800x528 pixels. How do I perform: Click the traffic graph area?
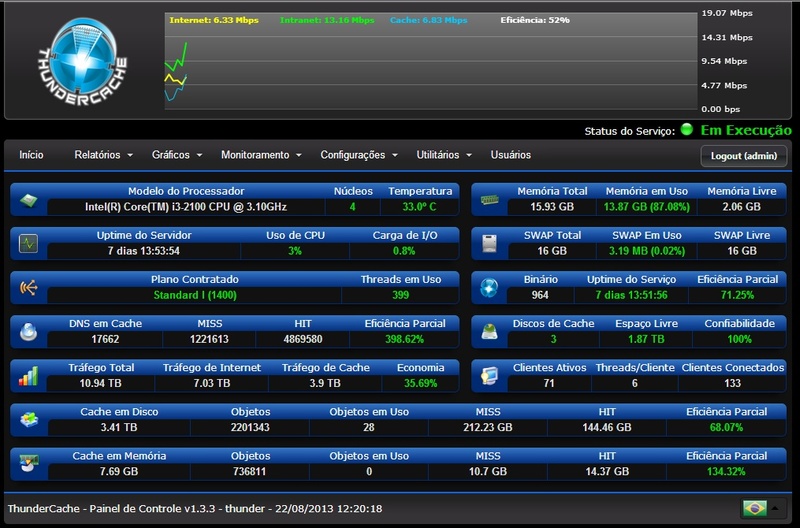[431, 61]
